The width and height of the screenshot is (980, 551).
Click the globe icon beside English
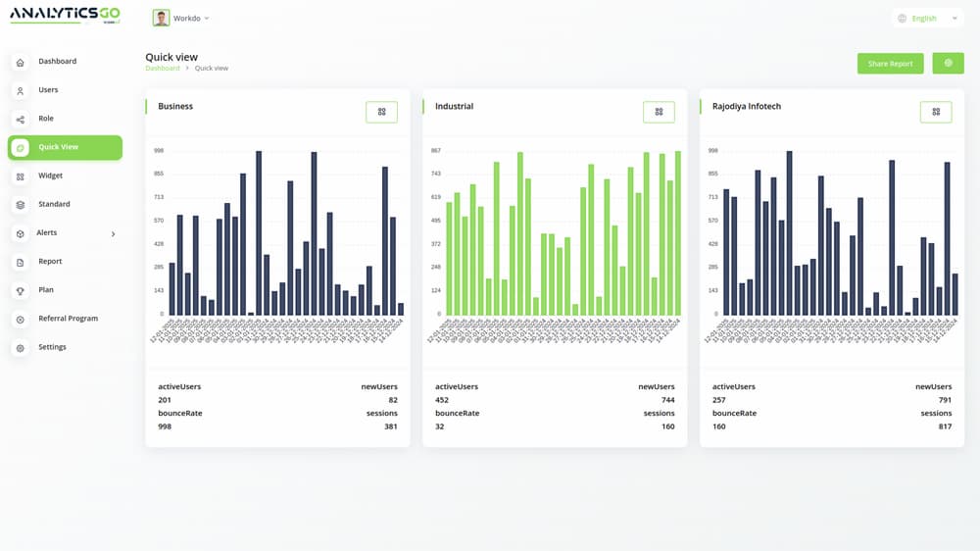pos(902,18)
